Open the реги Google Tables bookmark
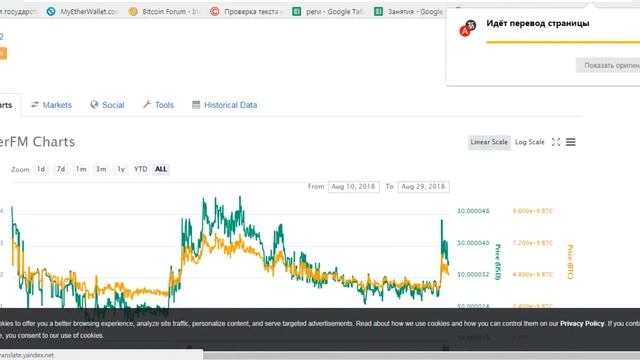 pyautogui.click(x=328, y=12)
